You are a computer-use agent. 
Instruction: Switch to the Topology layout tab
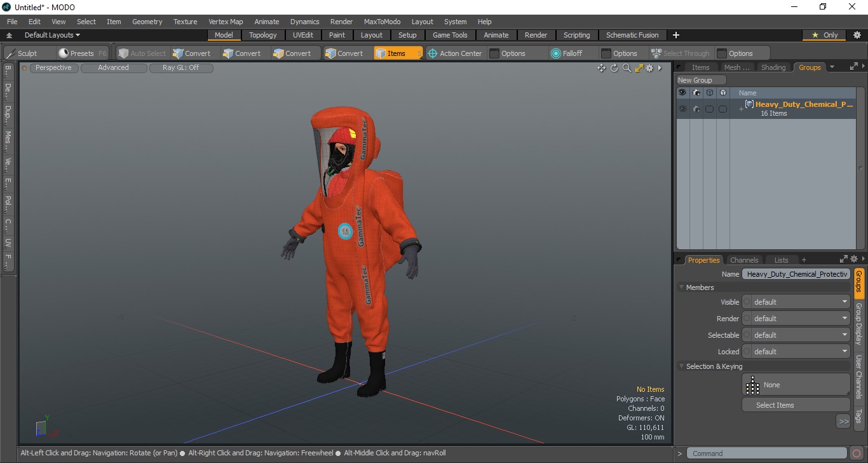click(x=262, y=35)
